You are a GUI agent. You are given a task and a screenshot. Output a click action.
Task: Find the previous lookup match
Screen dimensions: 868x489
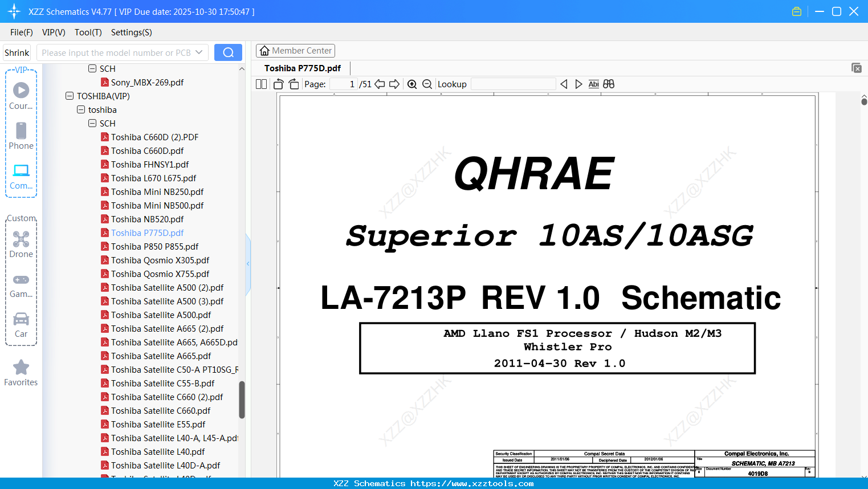(x=564, y=84)
